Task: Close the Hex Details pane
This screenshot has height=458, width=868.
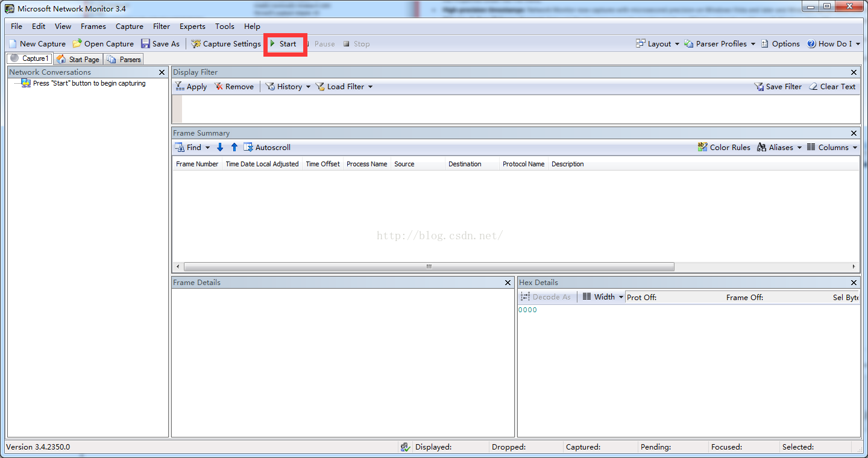Action: (x=854, y=283)
